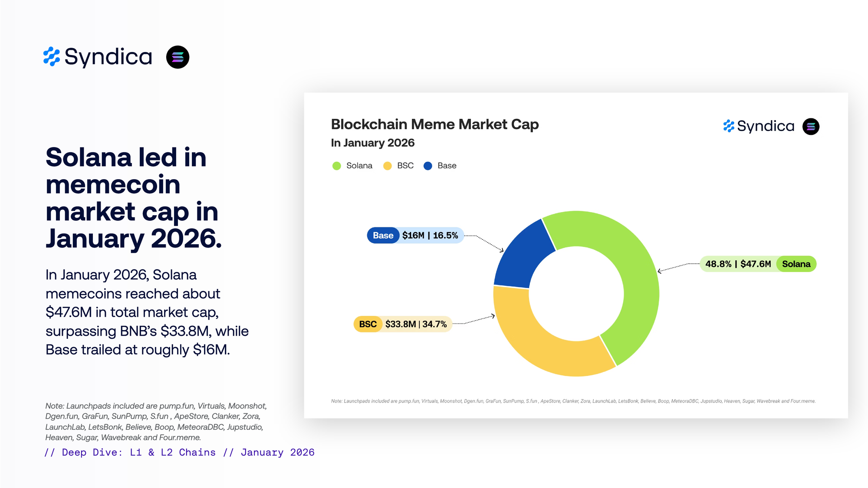Click the yellow BSC legend dot
Screen dimensions: 868x488
pyautogui.click(x=388, y=166)
